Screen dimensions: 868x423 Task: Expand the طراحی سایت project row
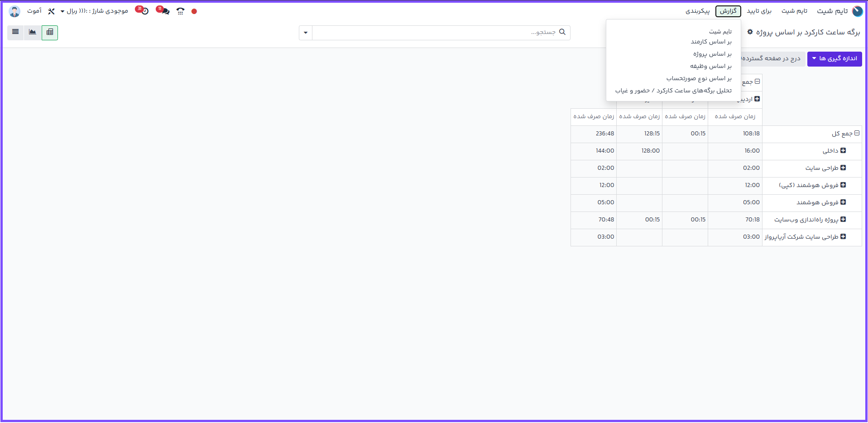point(843,168)
